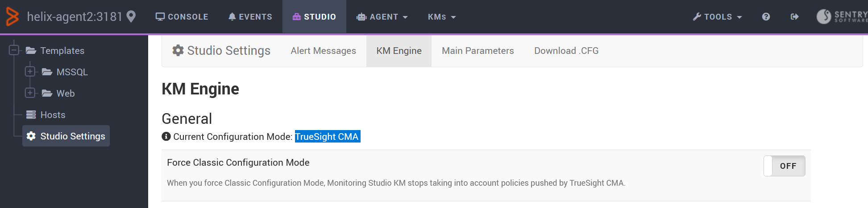Switch to the Alert Messages tab
The width and height of the screenshot is (868, 208).
[323, 51]
